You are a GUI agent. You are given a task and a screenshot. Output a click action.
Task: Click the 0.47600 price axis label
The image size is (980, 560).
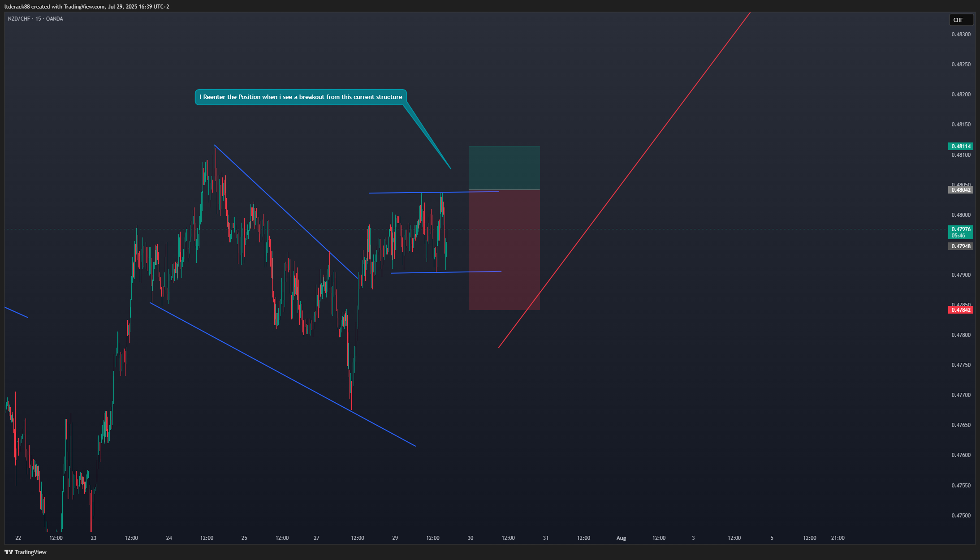(x=961, y=455)
